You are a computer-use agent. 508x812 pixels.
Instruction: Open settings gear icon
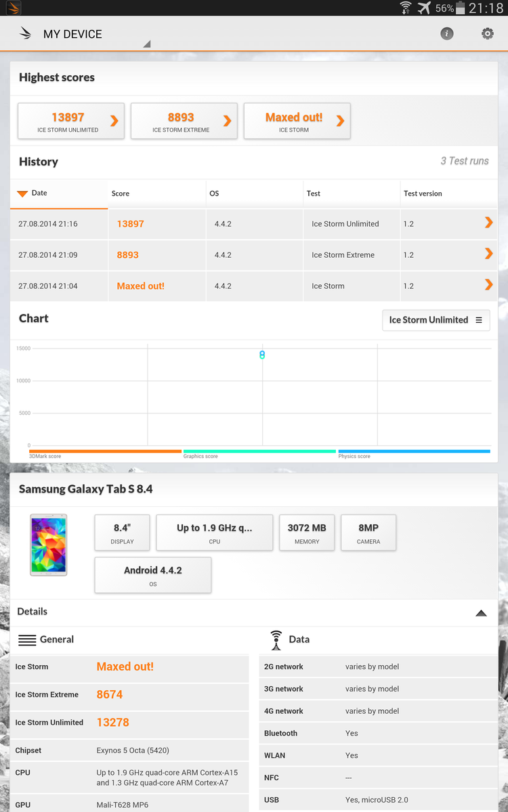488,33
